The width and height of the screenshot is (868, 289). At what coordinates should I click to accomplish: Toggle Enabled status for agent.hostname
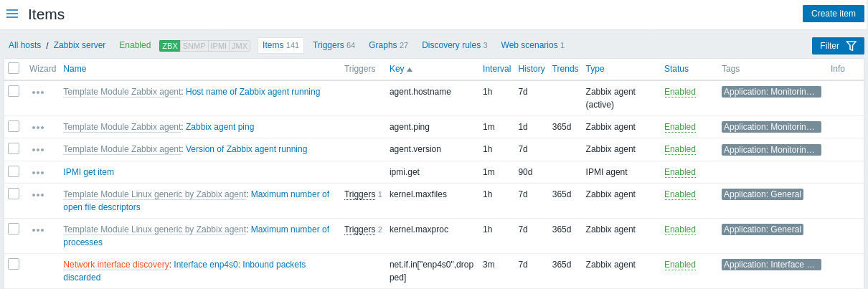[680, 92]
